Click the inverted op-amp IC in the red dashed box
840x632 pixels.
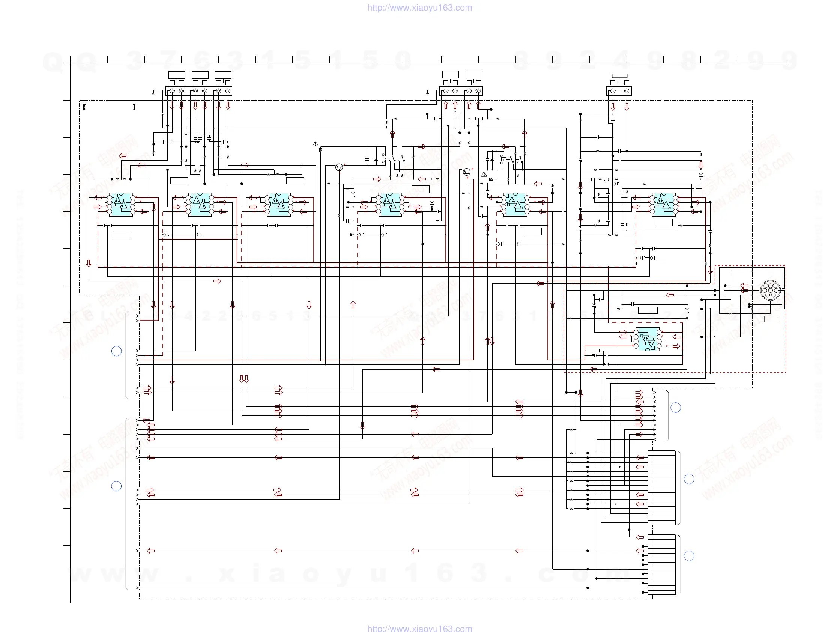648,339
